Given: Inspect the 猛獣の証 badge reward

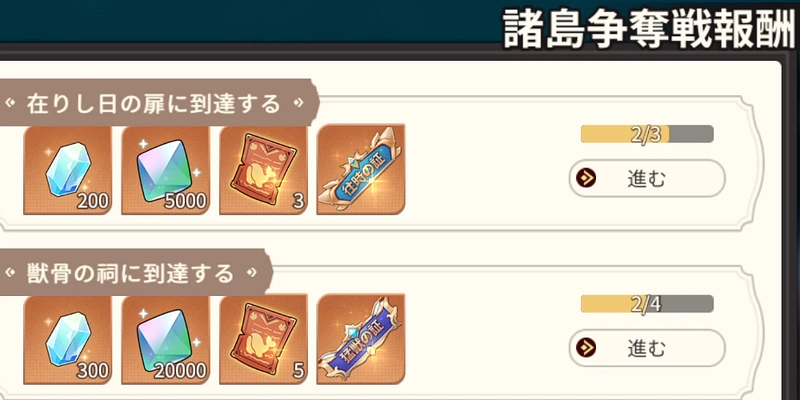Looking at the screenshot, I should tap(361, 339).
